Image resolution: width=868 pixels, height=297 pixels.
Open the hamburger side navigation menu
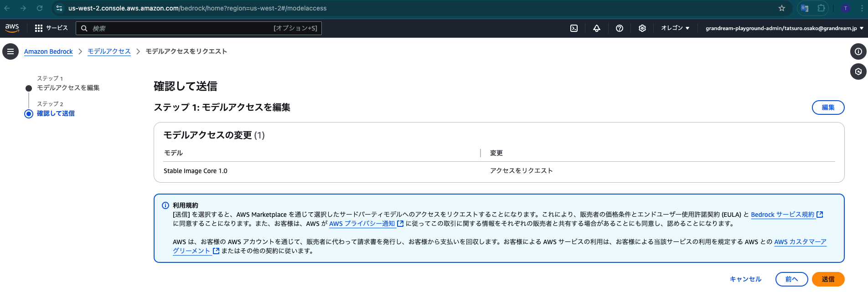10,51
